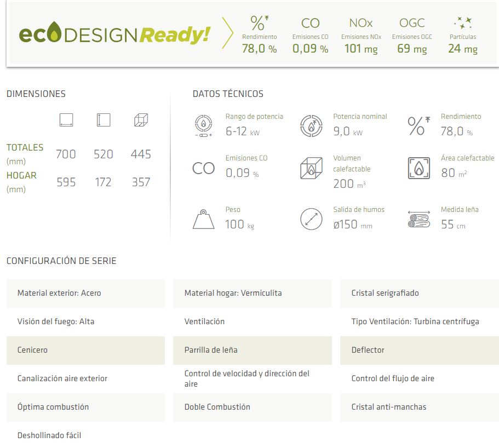Select the HOGAR width value 595
The height and width of the screenshot is (448, 499).
click(x=66, y=182)
